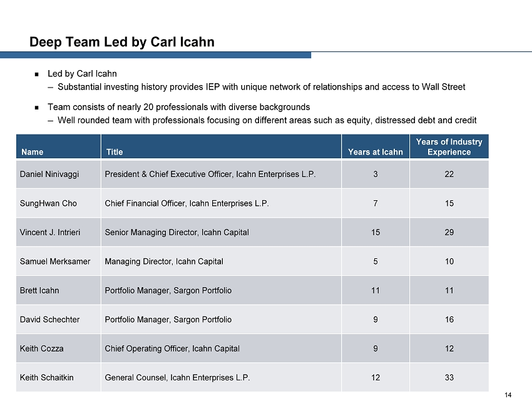Viewport: 532px width, 411px height.
Task: Click the slide title "Deep Team Led by Carl Icahn"
Action: pos(122,42)
